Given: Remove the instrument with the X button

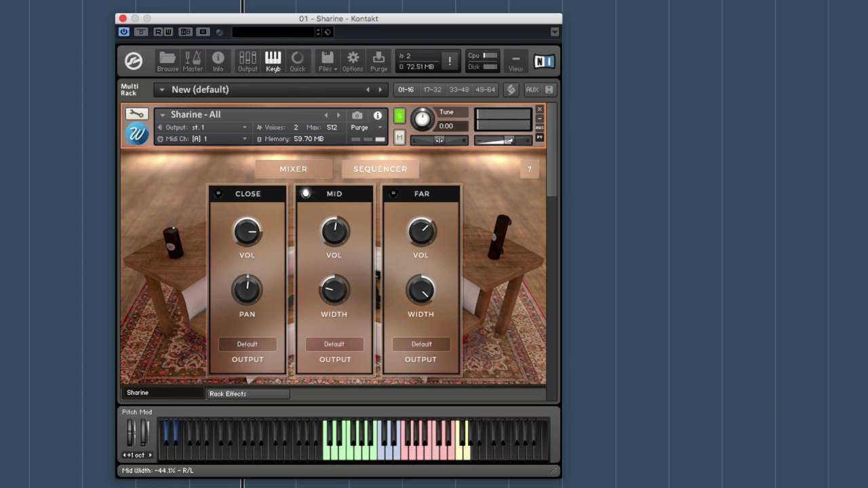Looking at the screenshot, I should coord(540,109).
